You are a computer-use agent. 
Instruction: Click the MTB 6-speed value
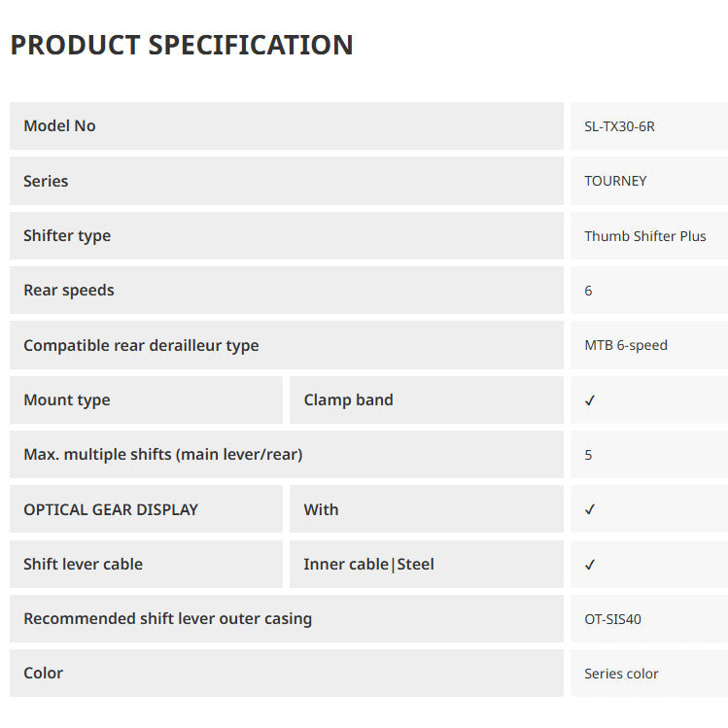(625, 345)
